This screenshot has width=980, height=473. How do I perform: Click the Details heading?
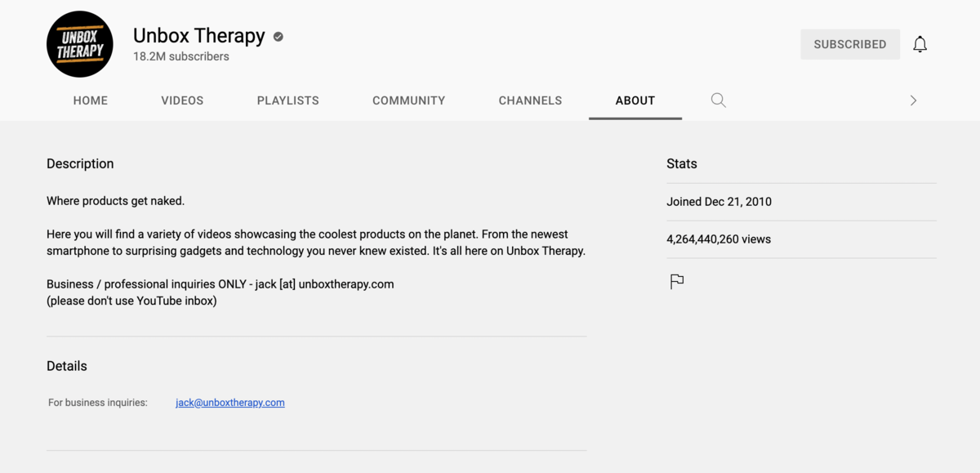67,366
